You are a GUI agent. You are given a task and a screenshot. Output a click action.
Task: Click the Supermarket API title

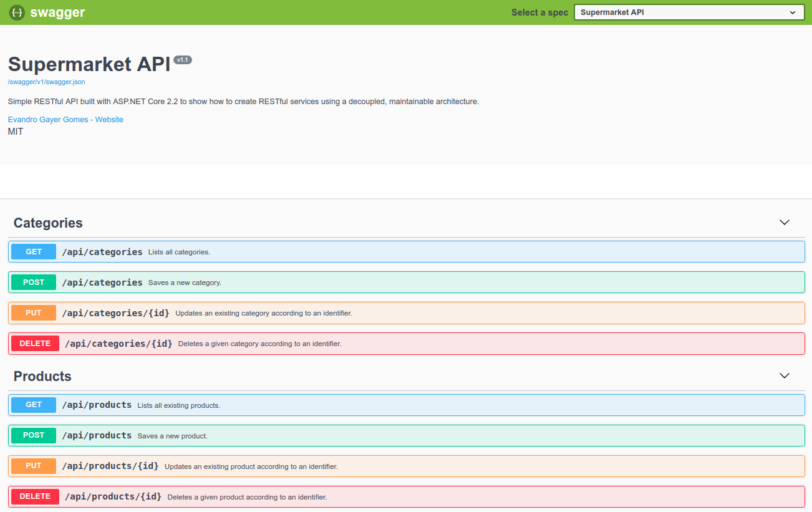point(89,64)
